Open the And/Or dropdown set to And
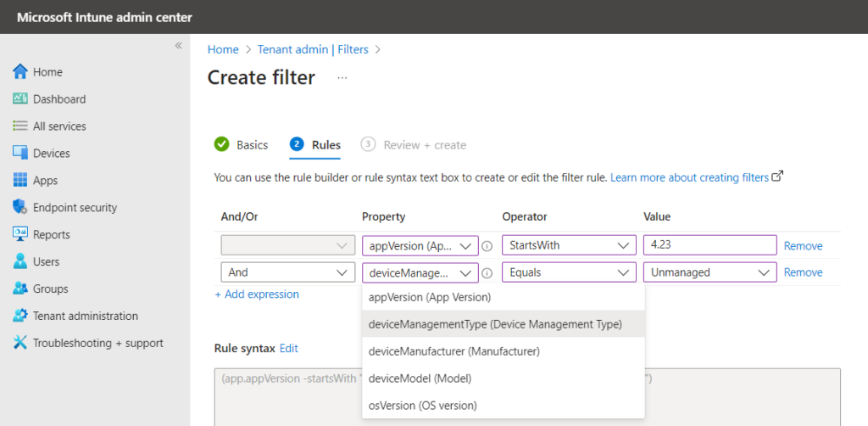868x426 pixels. 288,272
